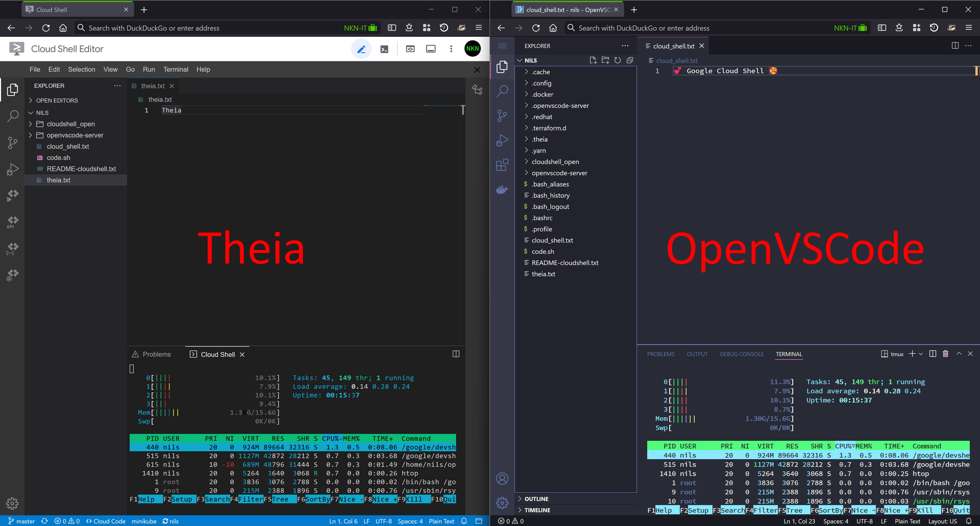Click the master branch in status bar
This screenshot has height=526, width=980.
[22, 521]
